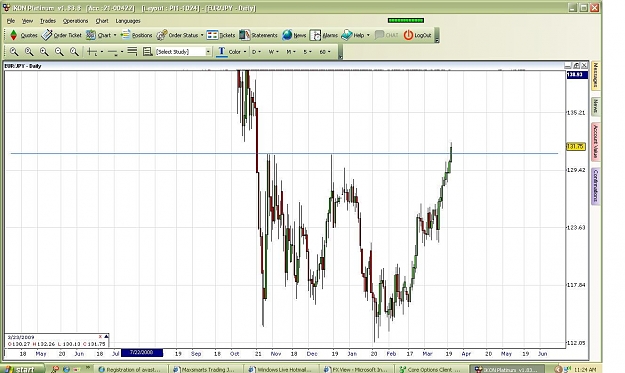Open the Account Value side tab
This screenshot has height=373, width=625.
596,141
